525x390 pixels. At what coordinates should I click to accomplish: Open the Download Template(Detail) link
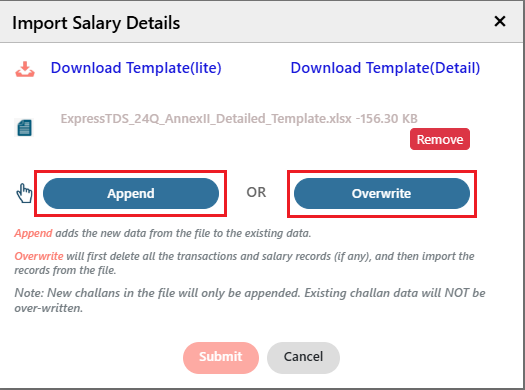coord(385,68)
